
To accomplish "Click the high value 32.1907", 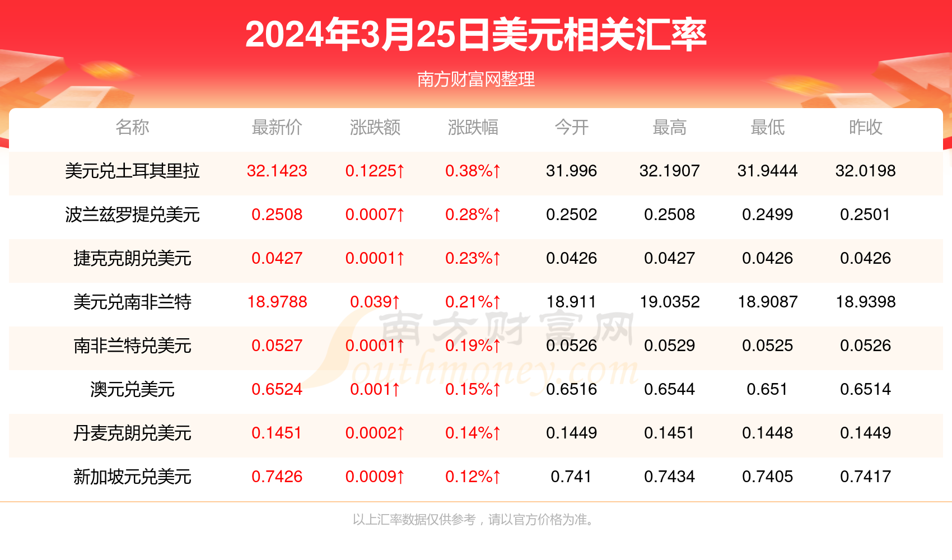I will tap(669, 171).
